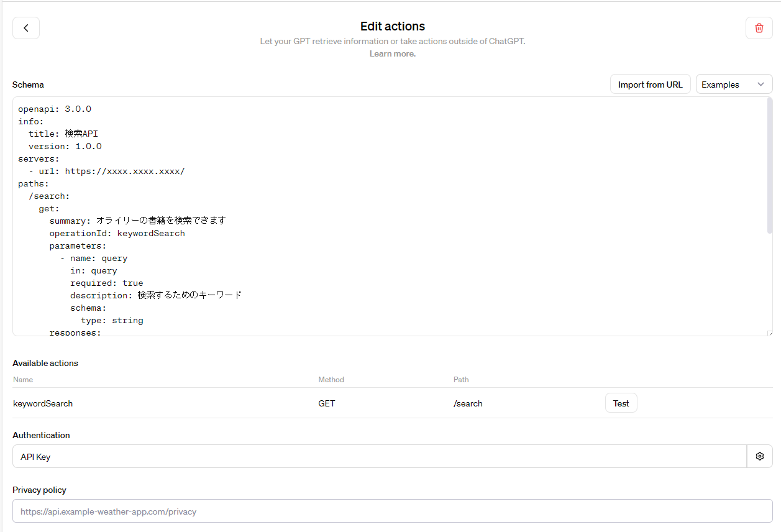The height and width of the screenshot is (532, 781).
Task: Focus the Privacy policy URL input
Action: (392, 511)
